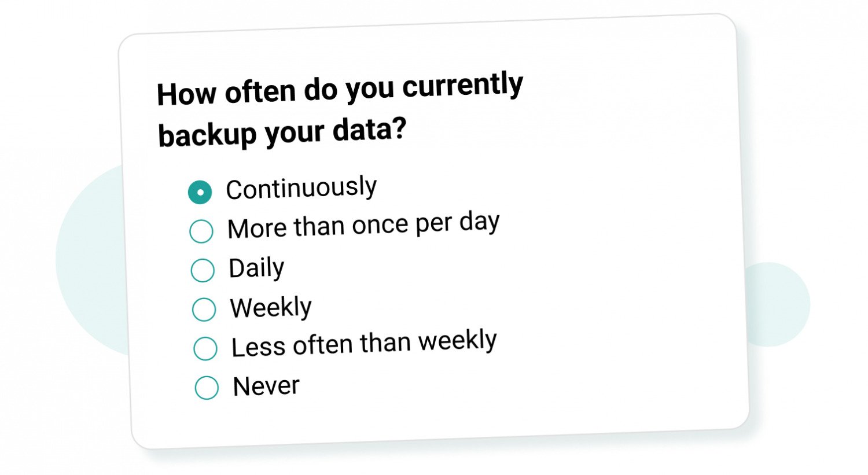Click the More than once per day label
Viewport: 868px width, 475px height.
(x=363, y=226)
